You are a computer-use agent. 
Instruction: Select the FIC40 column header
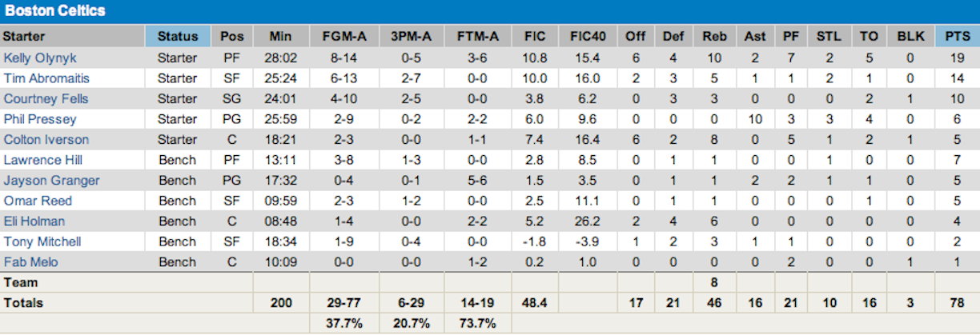(588, 37)
